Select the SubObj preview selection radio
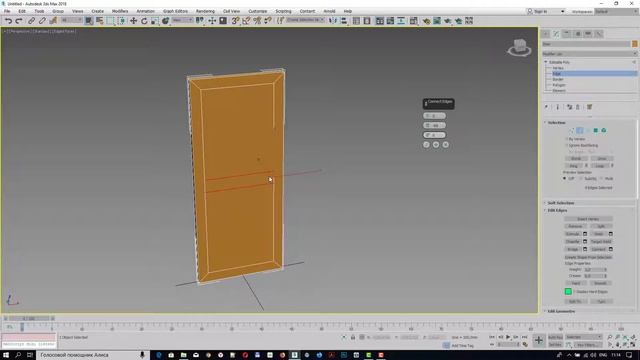640x360 pixels. pos(581,178)
